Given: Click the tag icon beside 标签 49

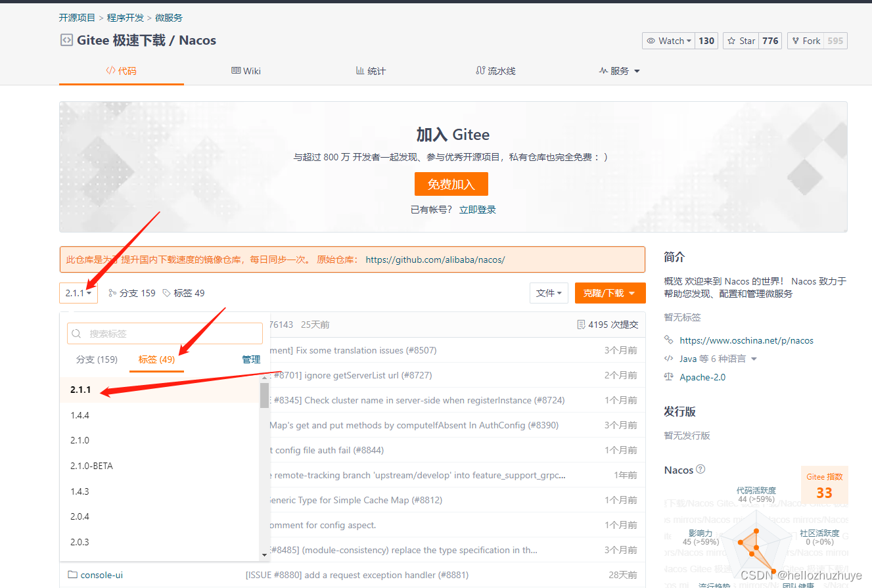Looking at the screenshot, I should 166,293.
